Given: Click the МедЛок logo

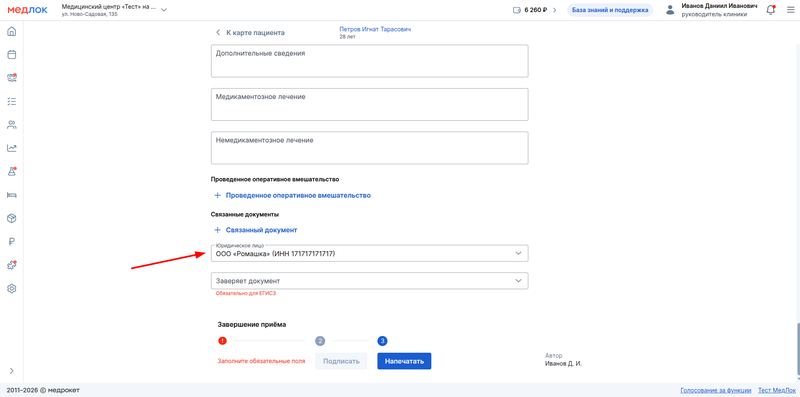Looking at the screenshot, I should click(28, 10).
